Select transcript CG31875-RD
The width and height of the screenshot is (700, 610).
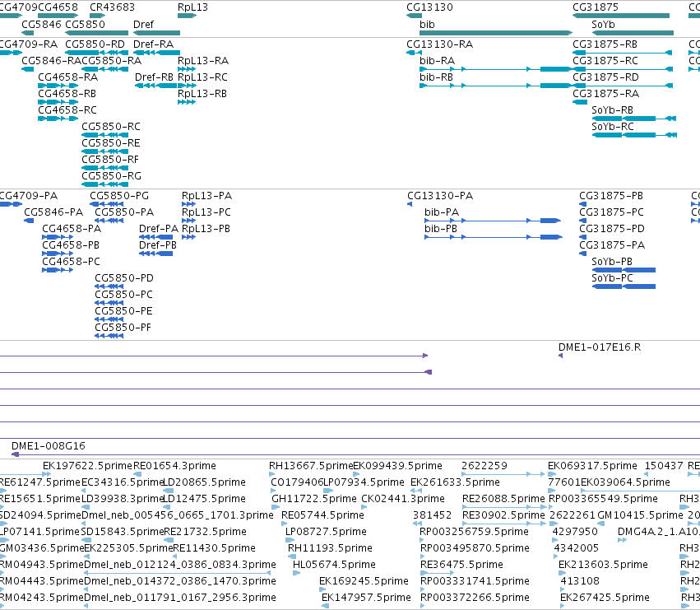click(x=605, y=77)
